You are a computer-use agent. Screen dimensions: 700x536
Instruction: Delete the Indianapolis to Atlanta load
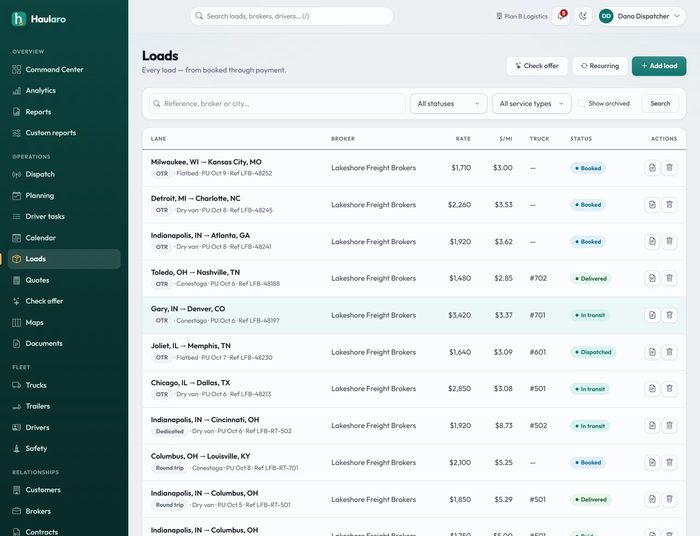pyautogui.click(x=669, y=241)
